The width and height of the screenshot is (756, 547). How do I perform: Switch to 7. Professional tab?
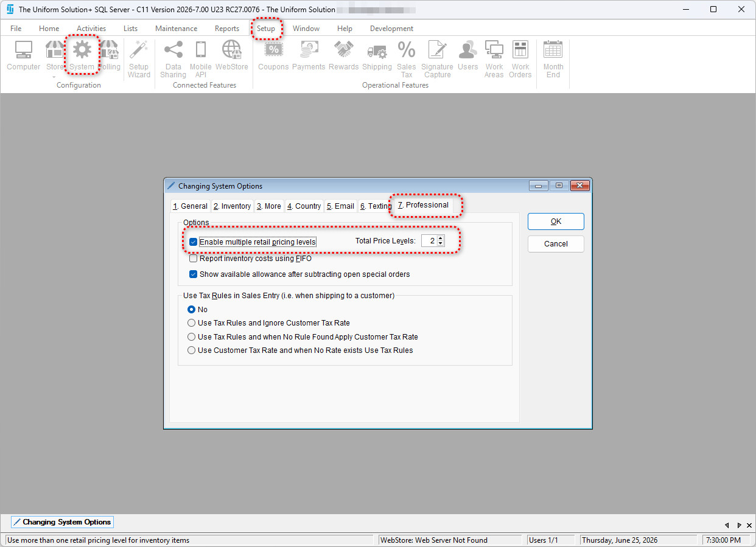tap(423, 205)
